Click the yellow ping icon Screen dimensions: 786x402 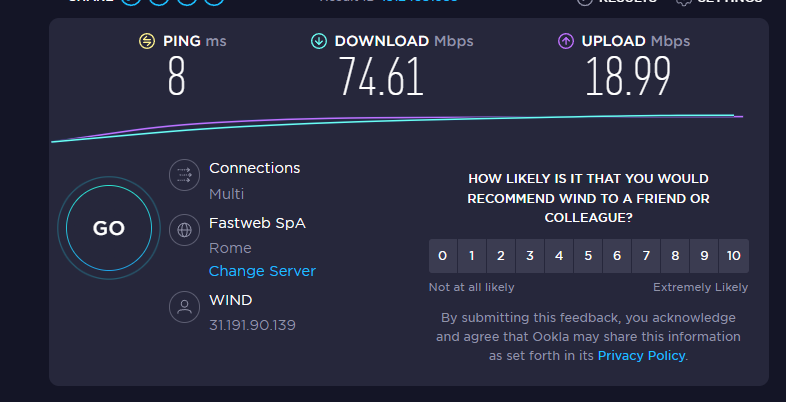[147, 41]
